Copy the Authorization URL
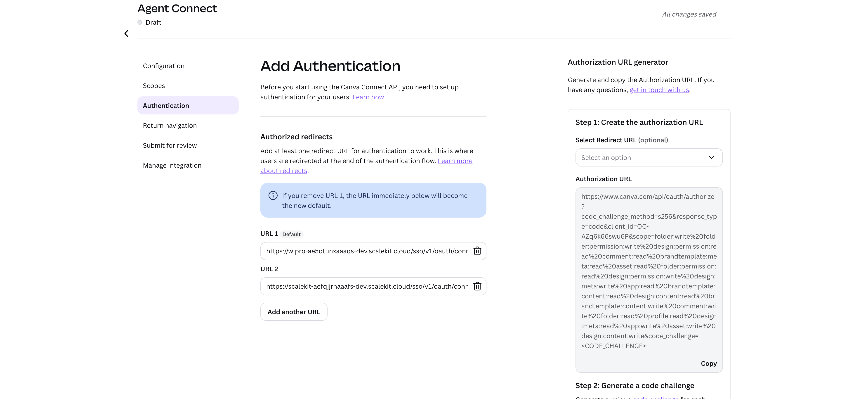Image resolution: width=868 pixels, height=399 pixels. pos(709,363)
